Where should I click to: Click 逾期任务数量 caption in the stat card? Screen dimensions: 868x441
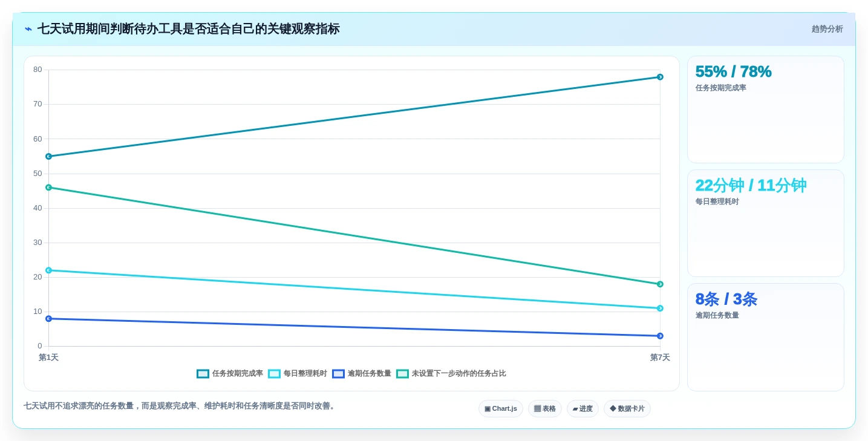pos(717,315)
